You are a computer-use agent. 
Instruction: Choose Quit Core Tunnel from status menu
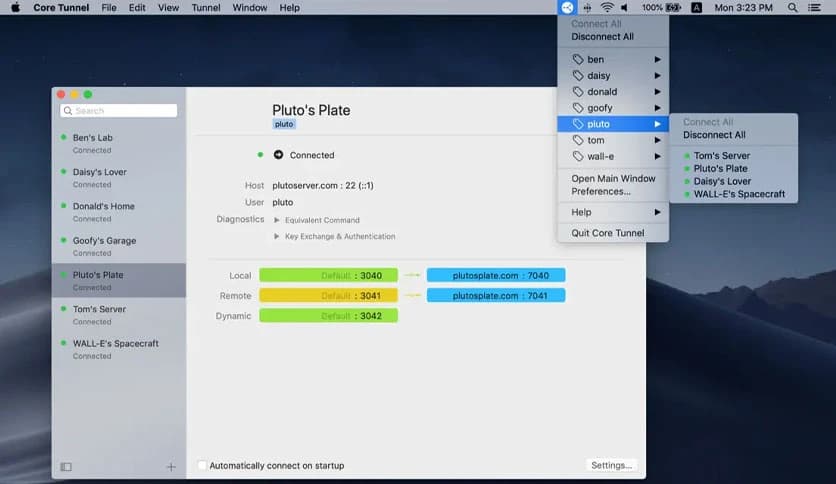[x=608, y=233]
